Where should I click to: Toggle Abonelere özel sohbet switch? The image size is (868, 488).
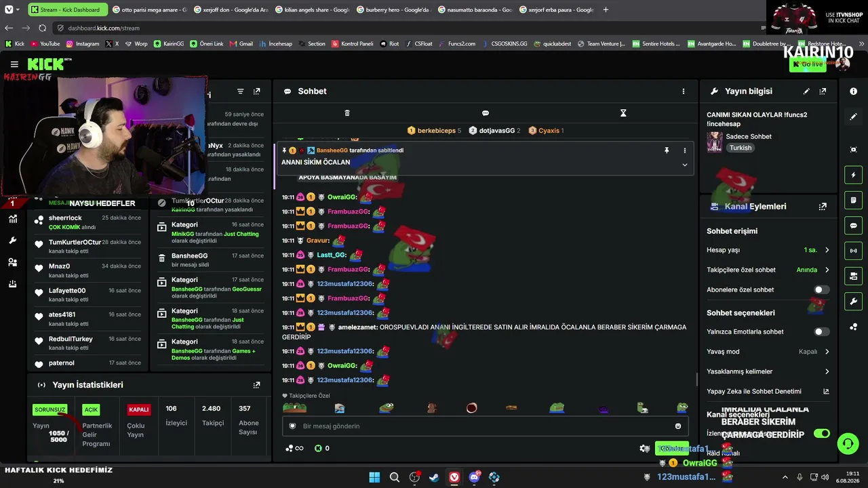[821, 290]
